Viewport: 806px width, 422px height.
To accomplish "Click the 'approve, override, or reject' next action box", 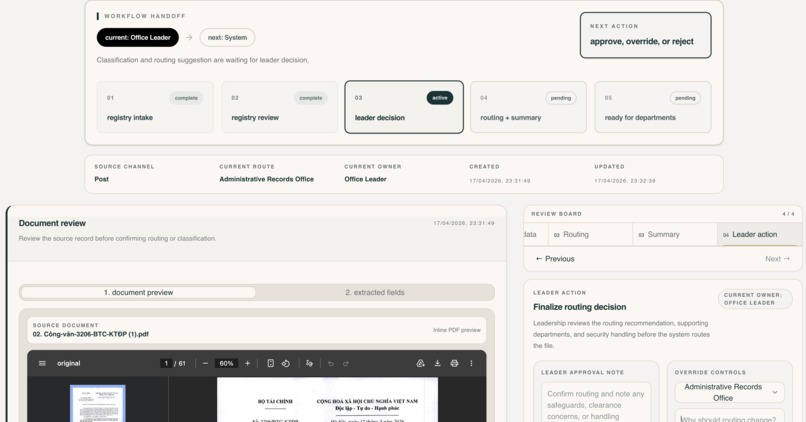I will [646, 35].
